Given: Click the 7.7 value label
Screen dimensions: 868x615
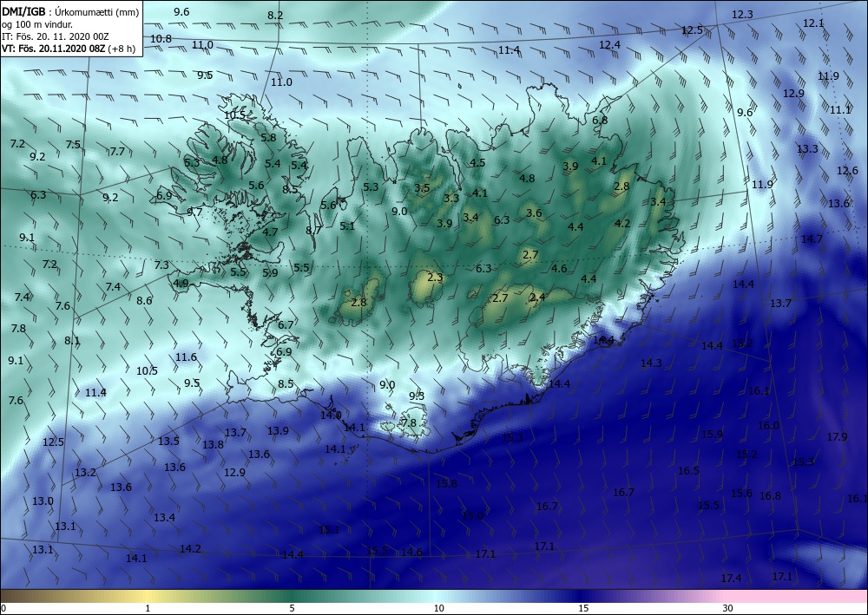Looking at the screenshot, I should point(117,152).
